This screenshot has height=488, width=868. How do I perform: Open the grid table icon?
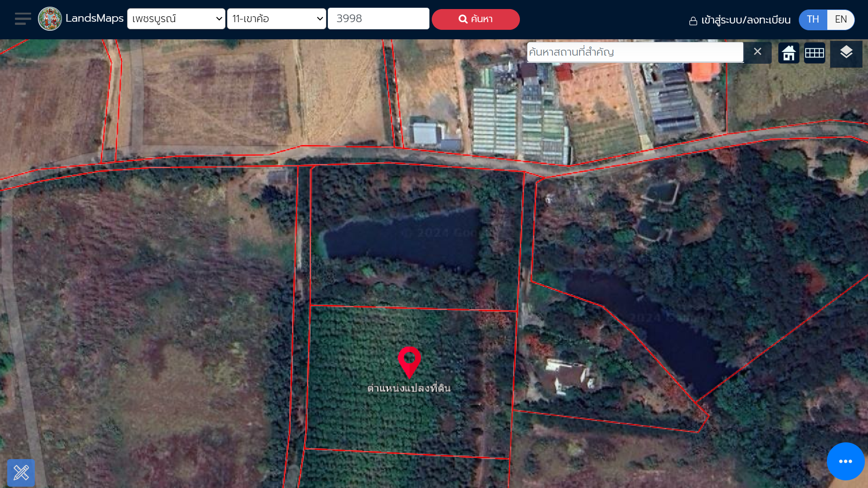815,53
